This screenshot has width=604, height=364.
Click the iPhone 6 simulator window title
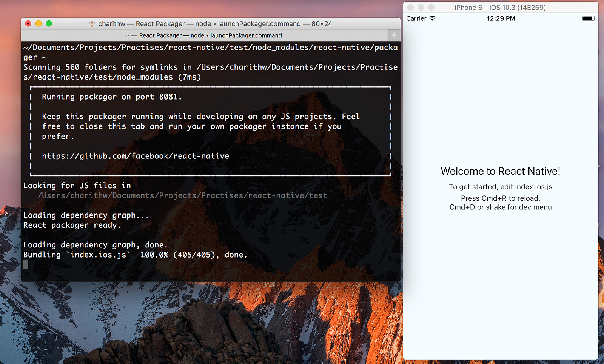500,8
